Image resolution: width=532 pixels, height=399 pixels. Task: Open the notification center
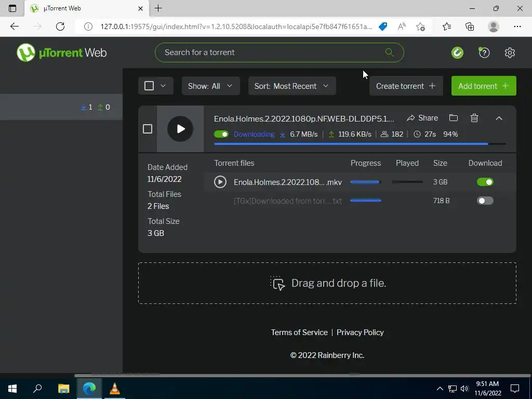515,389
